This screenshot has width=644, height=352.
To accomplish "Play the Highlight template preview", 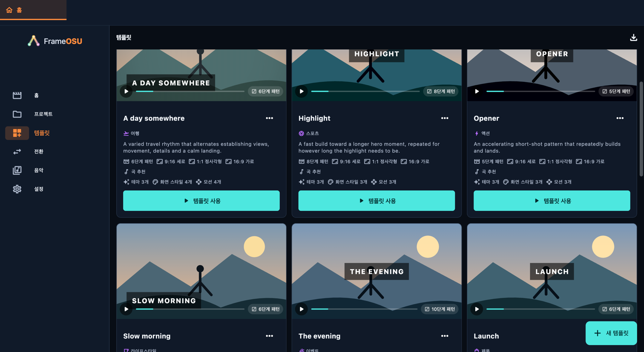I will coord(302,92).
